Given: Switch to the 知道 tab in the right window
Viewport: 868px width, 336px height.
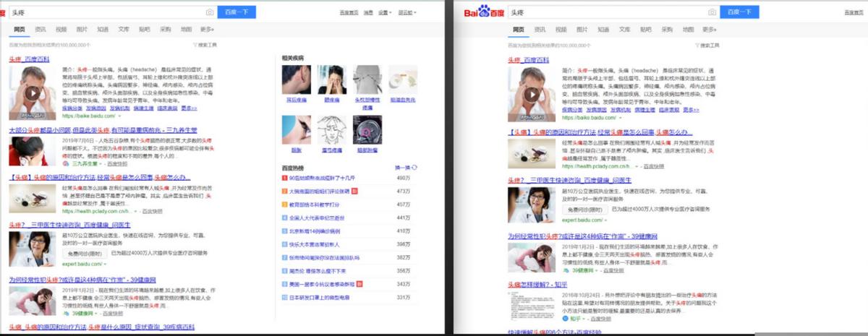Looking at the screenshot, I should tap(605, 30).
